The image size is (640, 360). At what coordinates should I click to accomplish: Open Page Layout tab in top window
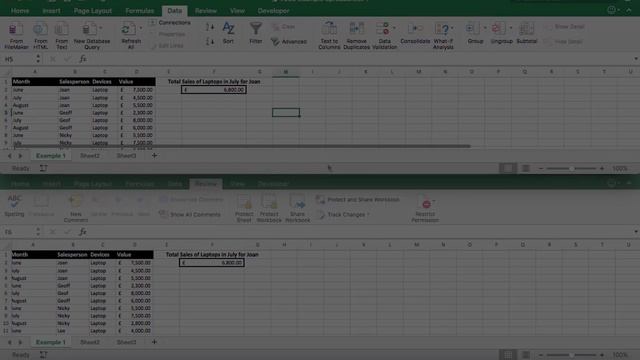coord(93,11)
